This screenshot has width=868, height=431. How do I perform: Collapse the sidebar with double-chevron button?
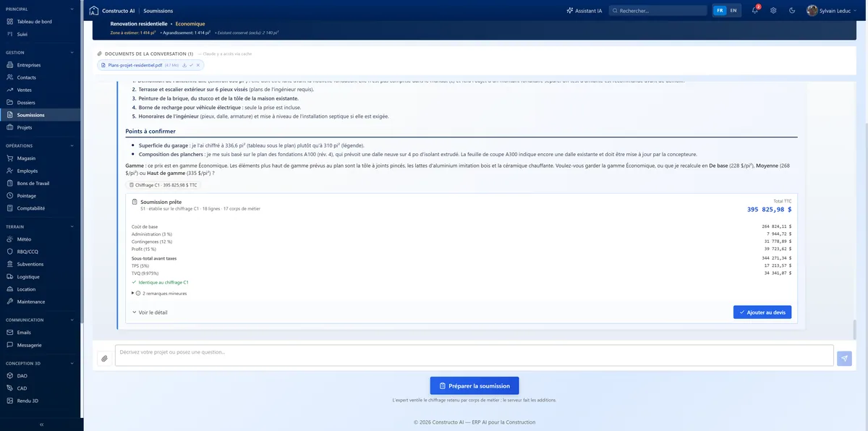coord(41,424)
